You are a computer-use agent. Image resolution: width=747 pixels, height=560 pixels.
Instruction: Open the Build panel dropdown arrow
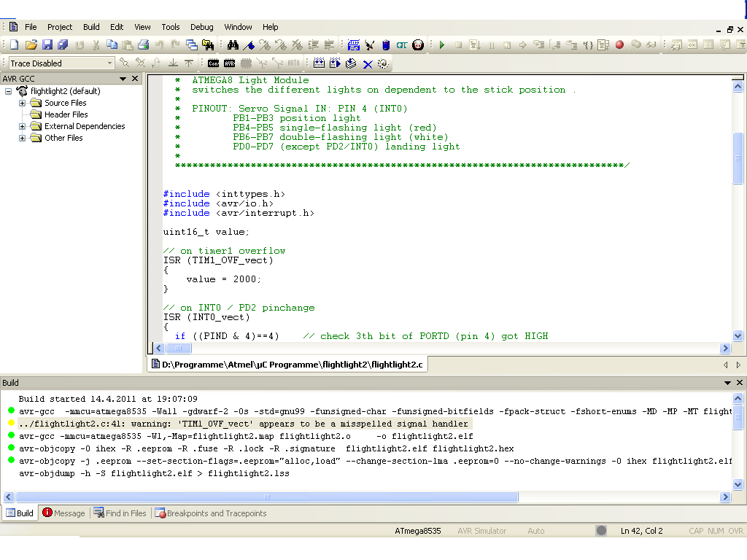tap(727, 382)
